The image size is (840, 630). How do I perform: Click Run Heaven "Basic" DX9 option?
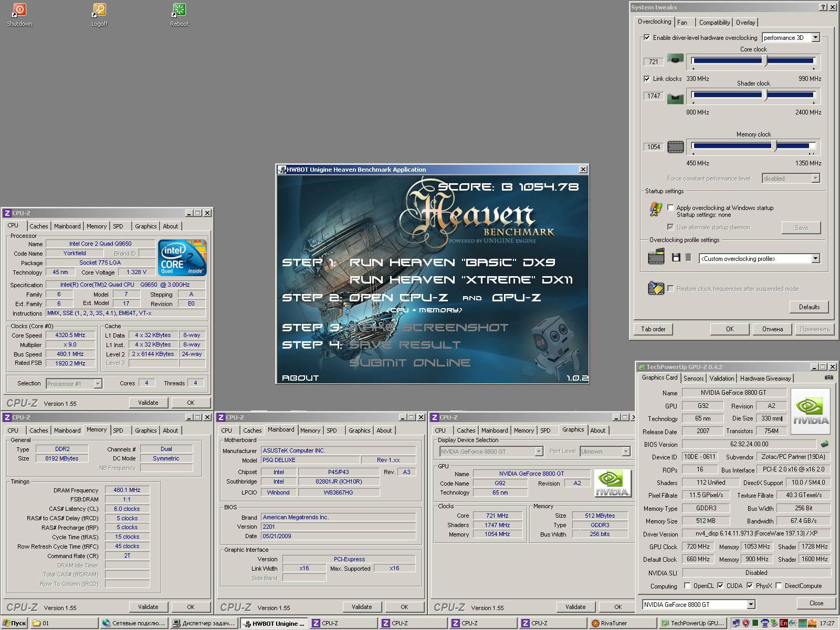452,262
